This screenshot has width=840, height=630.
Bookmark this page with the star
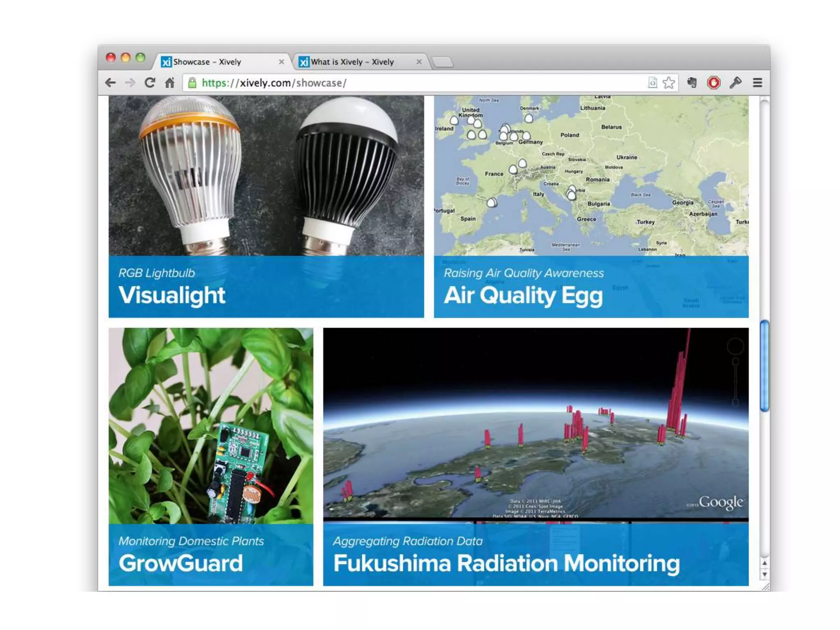[x=669, y=83]
